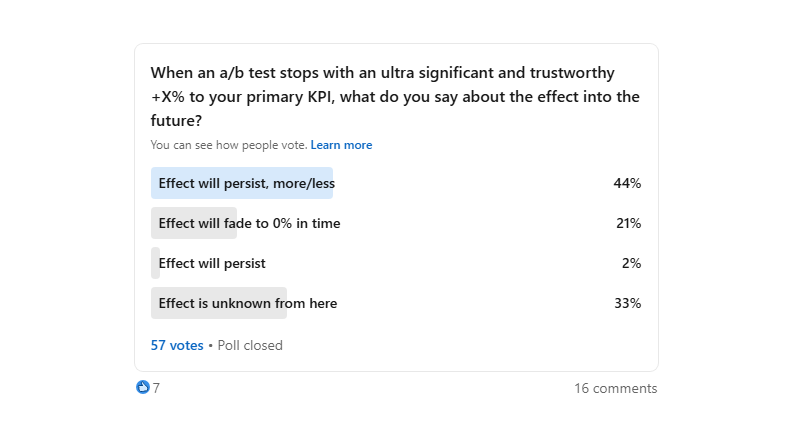Select the 'Effect will persist' poll option
This screenshot has height=440, width=800.
point(212,263)
